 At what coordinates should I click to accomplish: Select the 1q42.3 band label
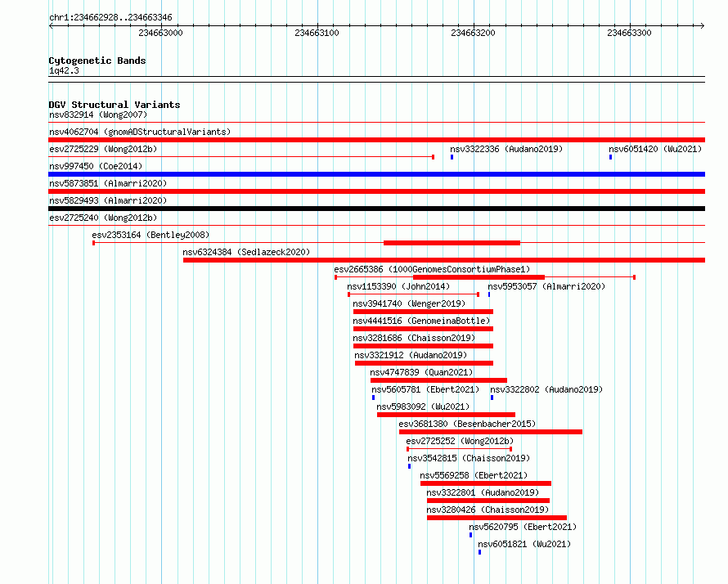64,70
